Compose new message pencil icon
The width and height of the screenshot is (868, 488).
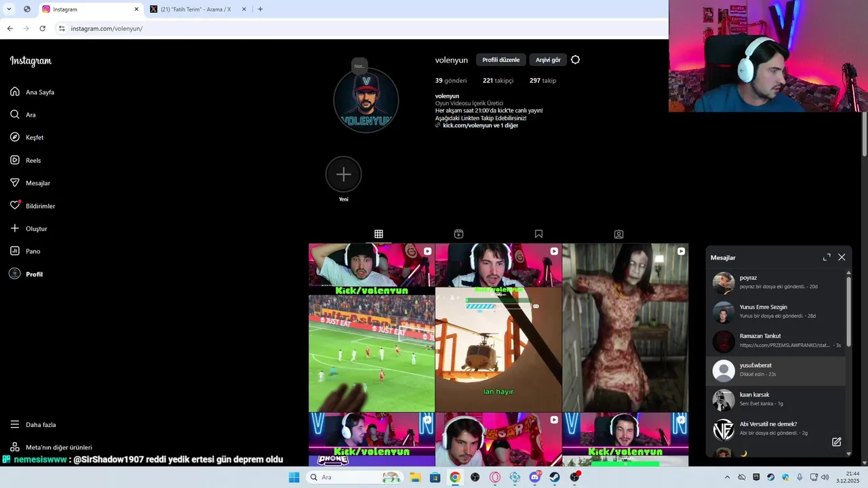click(836, 442)
